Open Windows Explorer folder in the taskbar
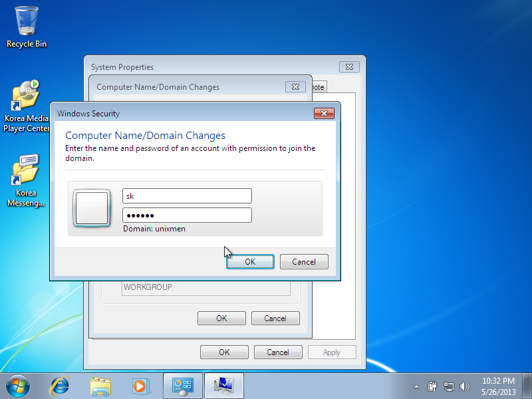The height and width of the screenshot is (399, 532). click(100, 386)
